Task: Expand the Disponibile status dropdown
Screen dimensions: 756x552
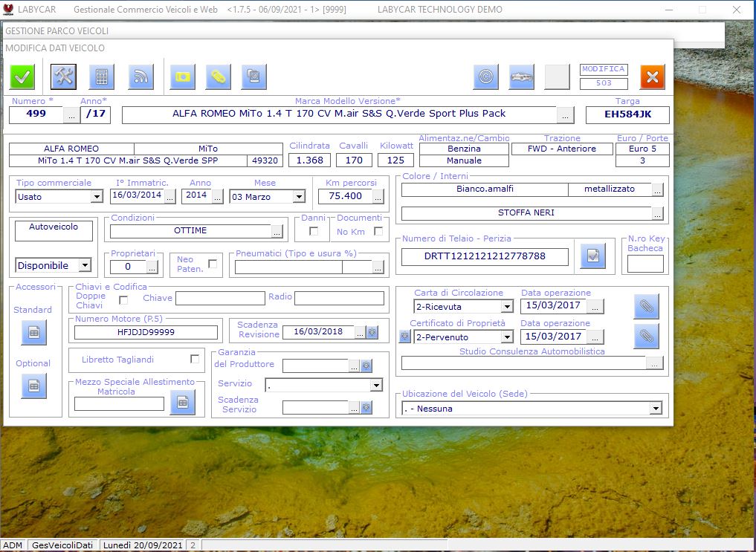Action: point(85,265)
